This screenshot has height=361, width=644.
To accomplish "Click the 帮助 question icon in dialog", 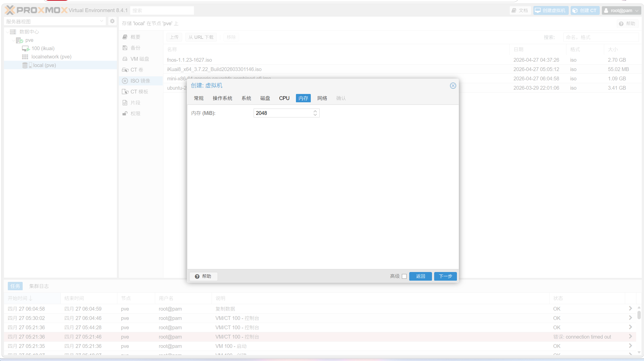I will pyautogui.click(x=197, y=276).
